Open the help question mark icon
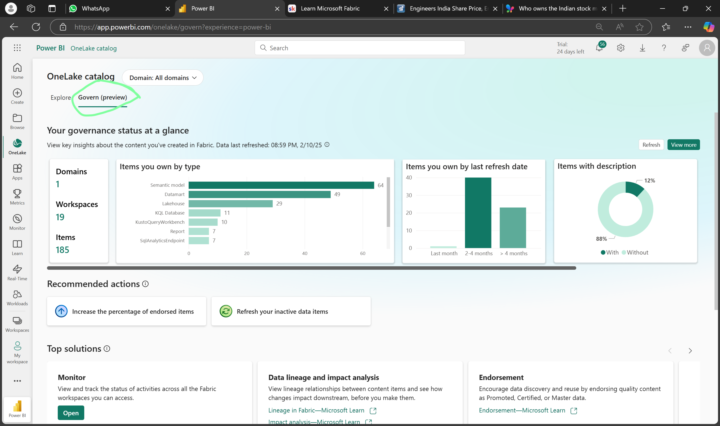Screen dimensions: 720x426 [664, 48]
